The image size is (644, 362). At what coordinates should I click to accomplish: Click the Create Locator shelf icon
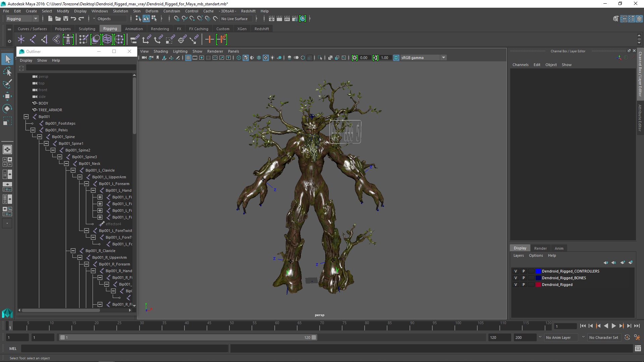[21, 40]
